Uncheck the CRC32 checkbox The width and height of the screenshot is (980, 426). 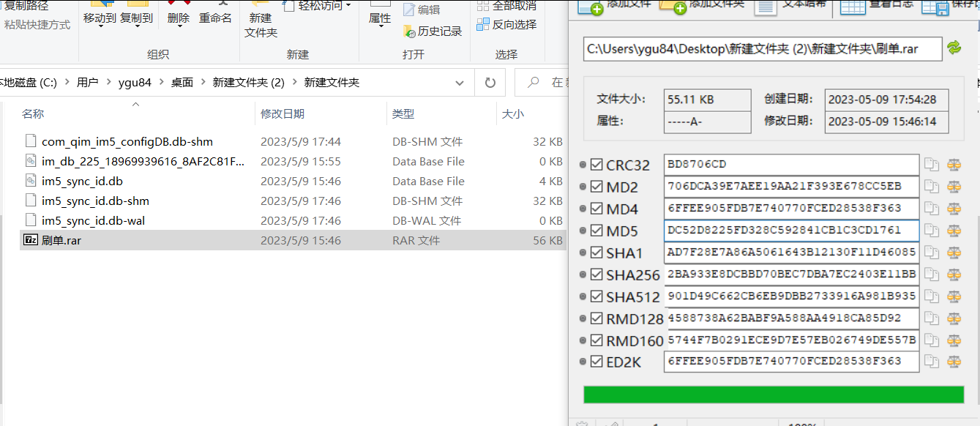pos(597,164)
